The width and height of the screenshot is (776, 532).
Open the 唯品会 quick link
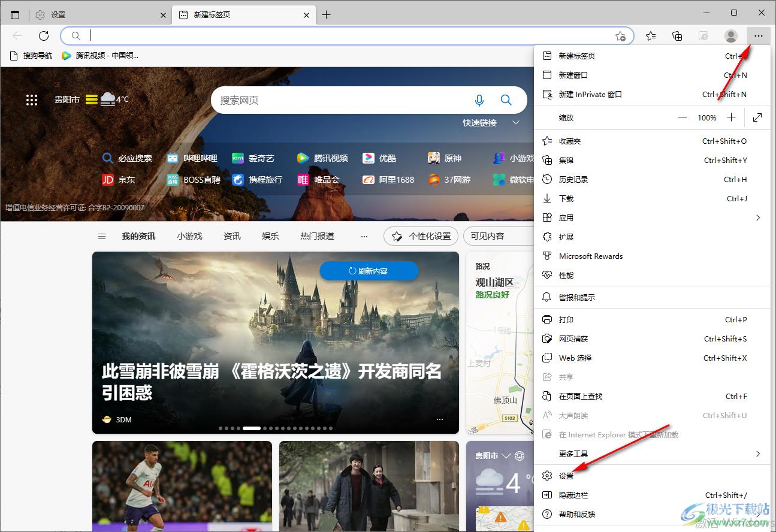(x=319, y=179)
